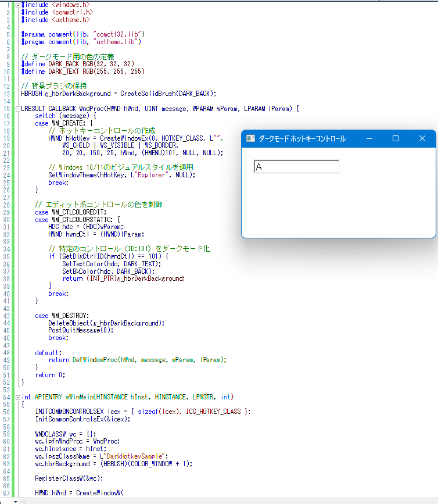
Task: Focus the hotkey input field showing A
Action: (x=296, y=167)
